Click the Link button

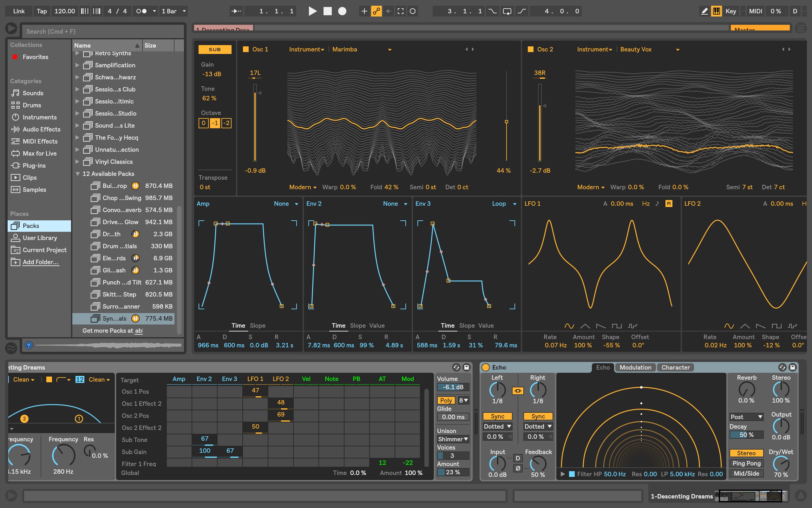pos(19,11)
